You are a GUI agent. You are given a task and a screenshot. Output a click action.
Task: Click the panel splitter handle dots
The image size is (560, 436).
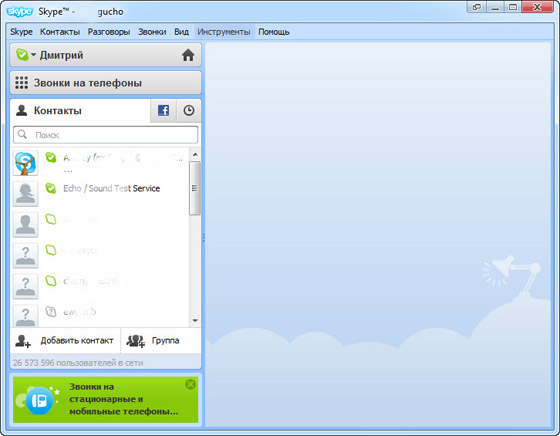click(203, 237)
